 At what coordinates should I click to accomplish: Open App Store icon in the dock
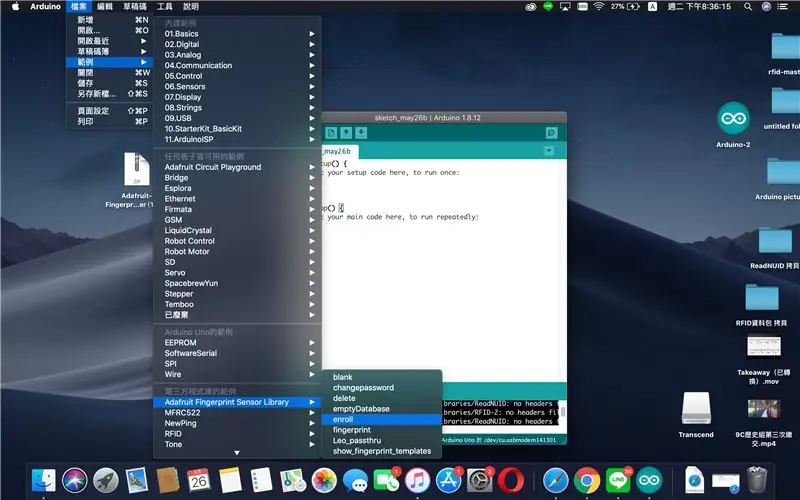pos(448,481)
